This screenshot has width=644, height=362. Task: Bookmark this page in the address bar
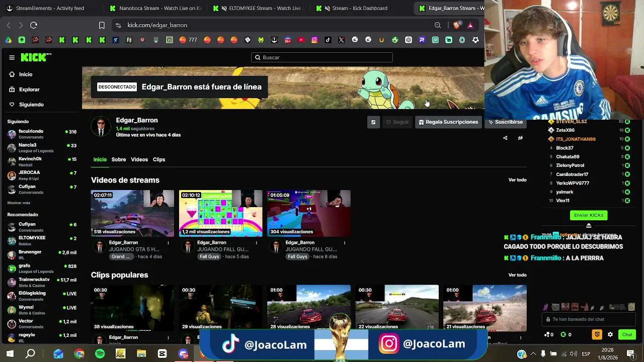102,25
